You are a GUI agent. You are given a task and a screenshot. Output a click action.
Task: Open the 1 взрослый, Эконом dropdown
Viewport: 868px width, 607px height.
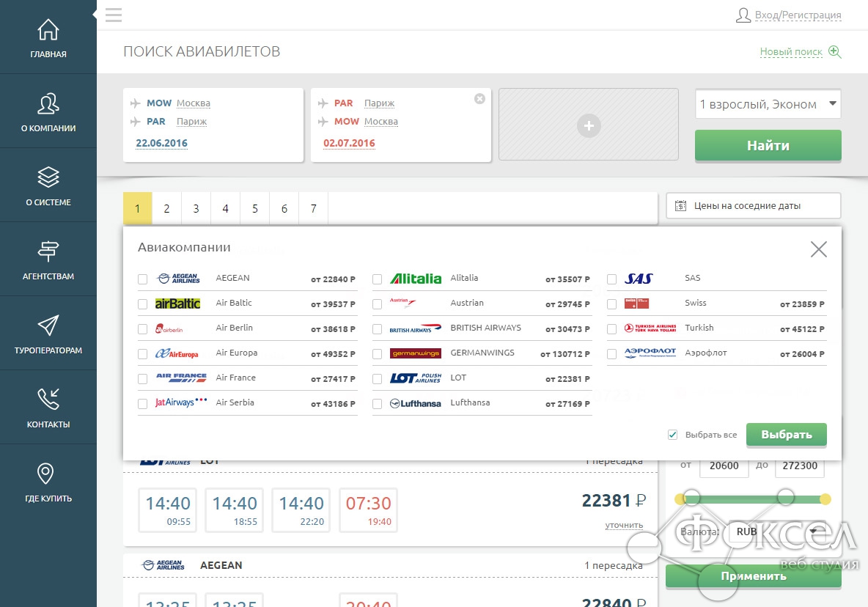click(x=768, y=104)
